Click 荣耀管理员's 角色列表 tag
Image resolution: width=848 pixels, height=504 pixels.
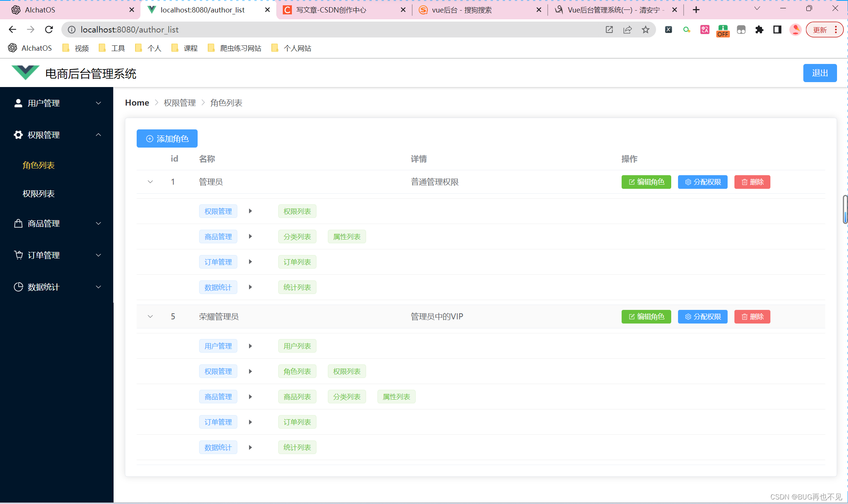[297, 371]
